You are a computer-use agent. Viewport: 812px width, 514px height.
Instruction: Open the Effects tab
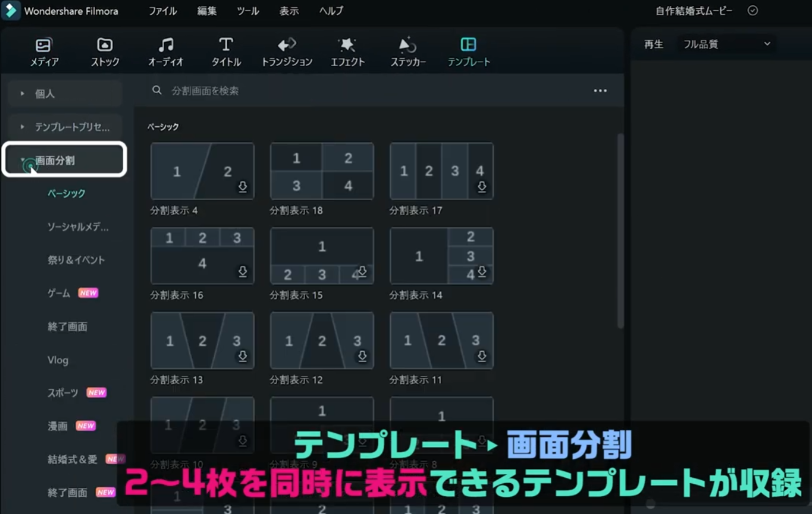tap(347, 52)
